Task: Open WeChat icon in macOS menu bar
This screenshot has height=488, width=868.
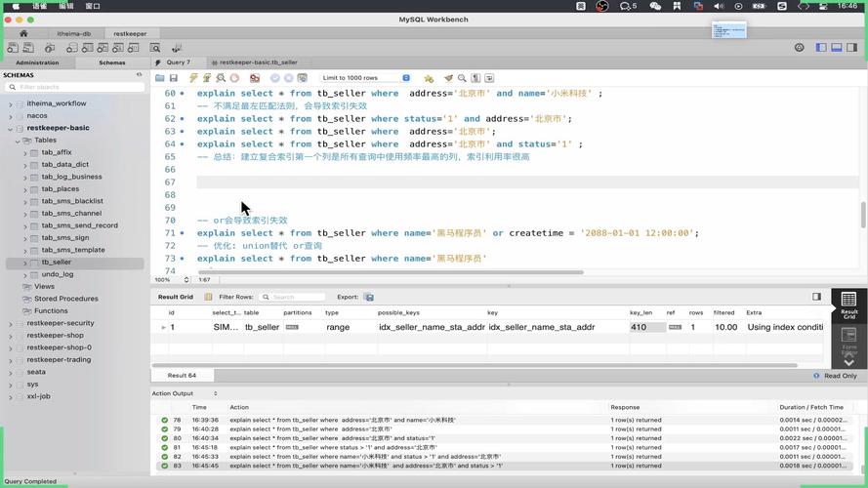Action: (x=655, y=6)
